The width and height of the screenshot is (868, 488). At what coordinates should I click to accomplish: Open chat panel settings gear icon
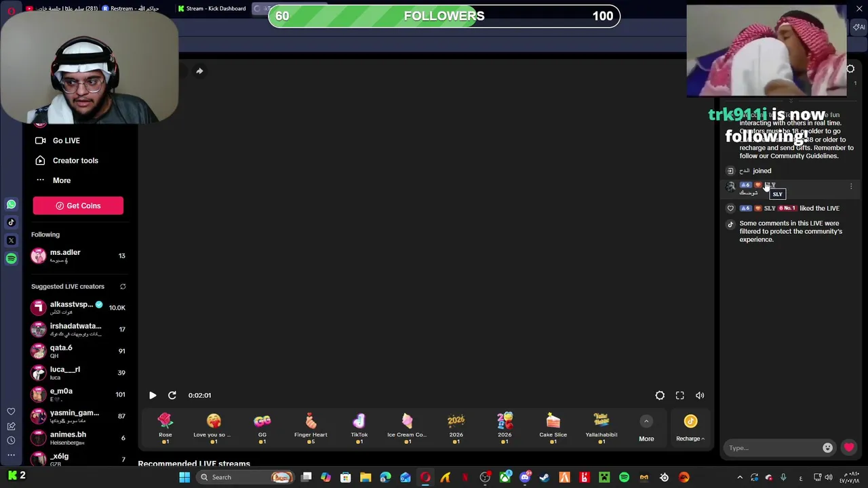[x=850, y=69]
